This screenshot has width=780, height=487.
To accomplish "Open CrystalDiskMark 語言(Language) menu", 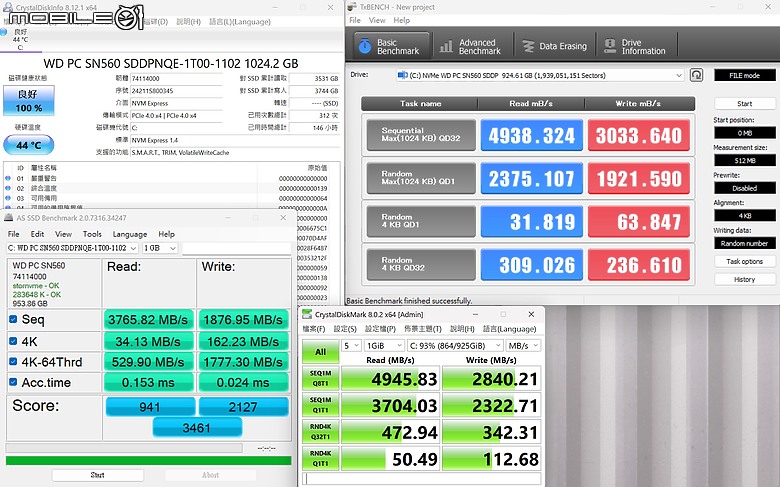I will [509, 329].
